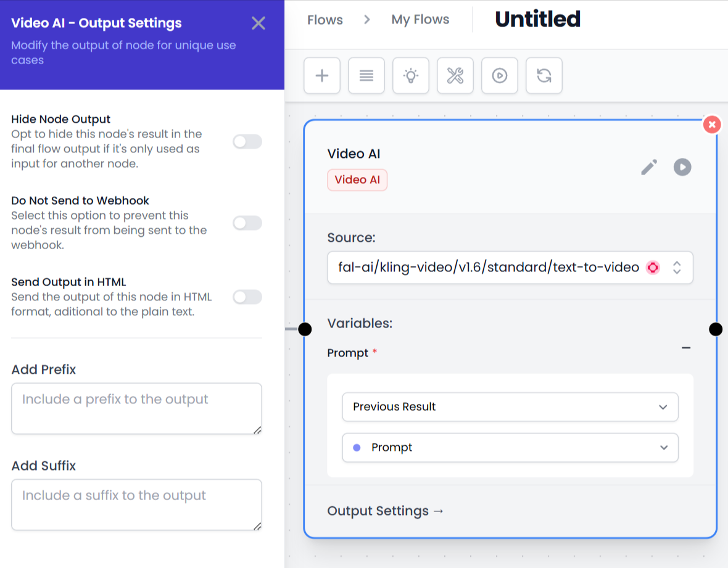
Task: Click the lightbulb ideas toolbar icon
Action: click(x=411, y=76)
